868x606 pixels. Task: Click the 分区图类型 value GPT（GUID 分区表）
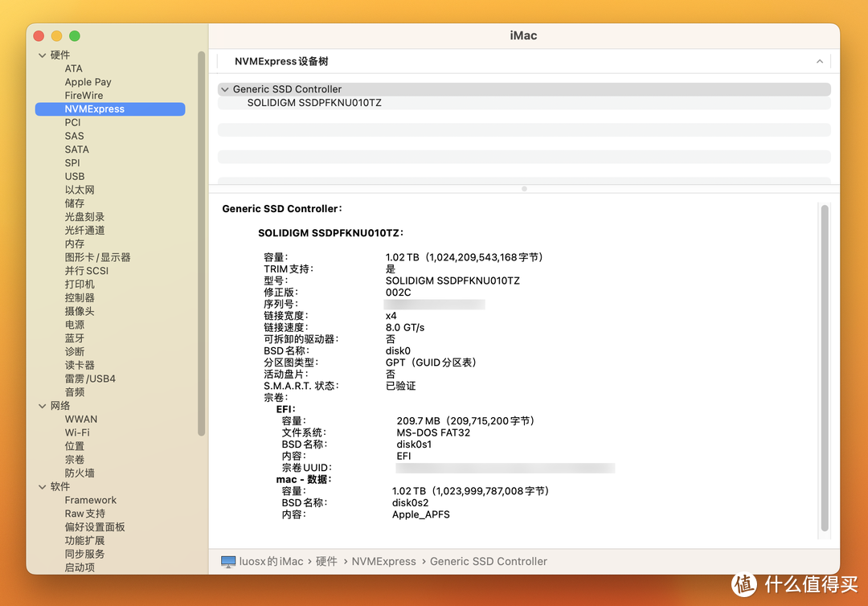click(x=431, y=362)
